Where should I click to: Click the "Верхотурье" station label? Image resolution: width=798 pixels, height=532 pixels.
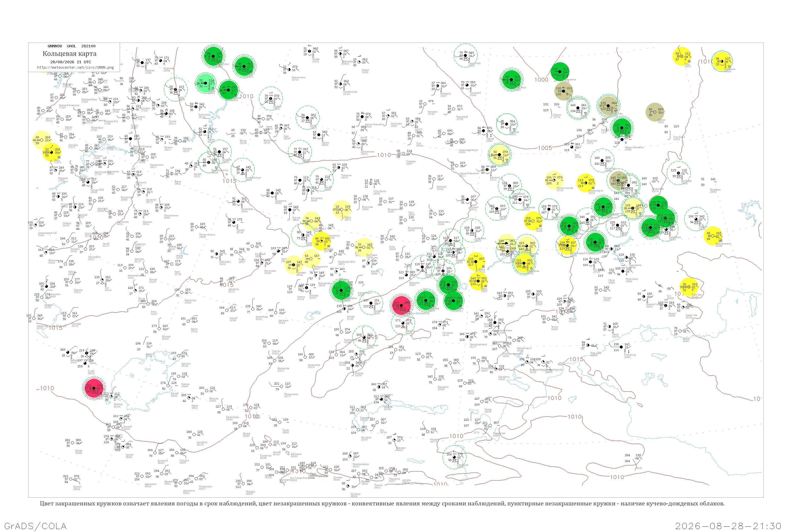(x=270, y=140)
